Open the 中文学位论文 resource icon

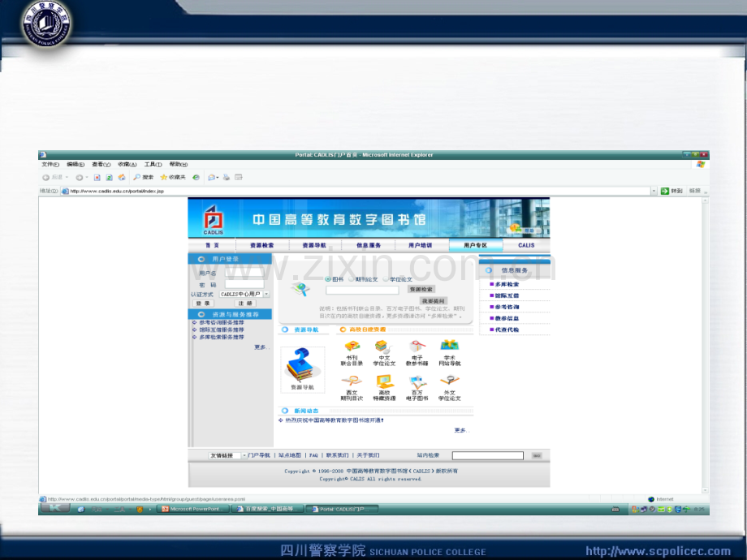click(383, 347)
